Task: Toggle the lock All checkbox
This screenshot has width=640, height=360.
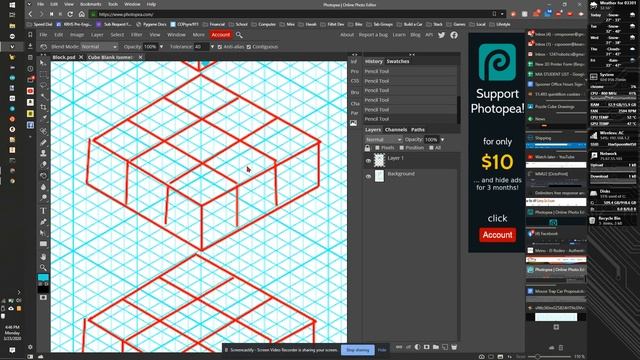Action: 431,148
